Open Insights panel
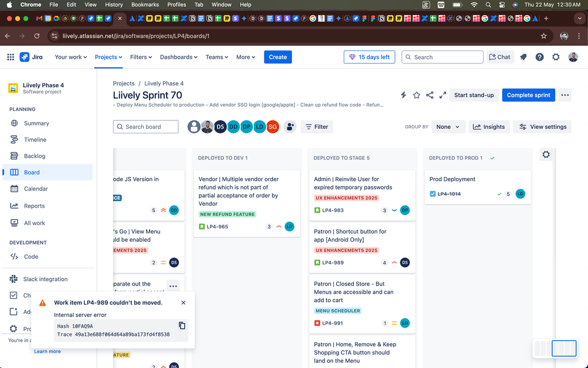Image resolution: width=588 pixels, height=368 pixels. tap(489, 127)
